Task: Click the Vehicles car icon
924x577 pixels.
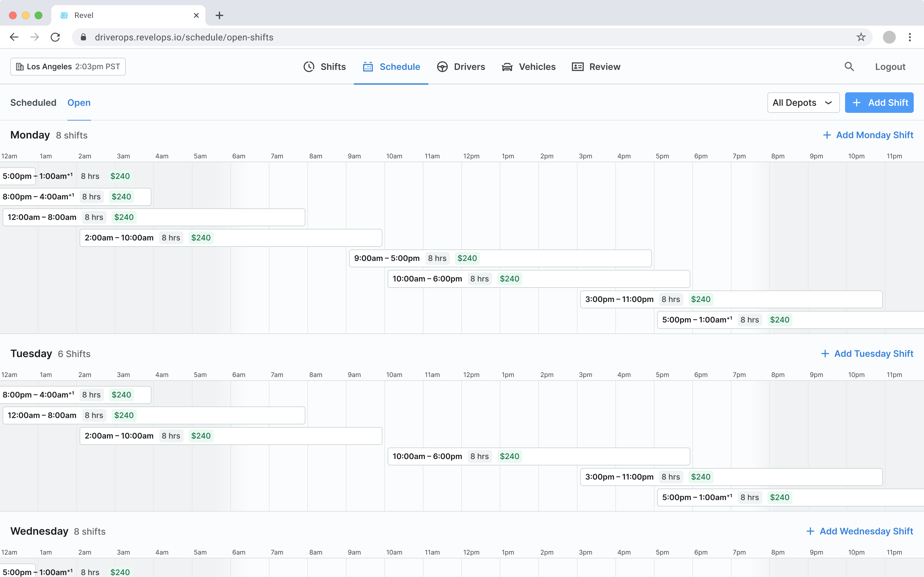Action: click(x=507, y=67)
